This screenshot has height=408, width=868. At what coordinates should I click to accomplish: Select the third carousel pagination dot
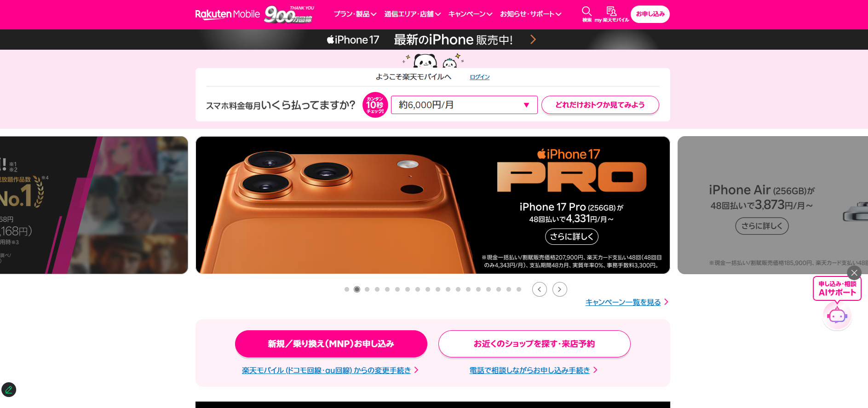[x=367, y=289]
